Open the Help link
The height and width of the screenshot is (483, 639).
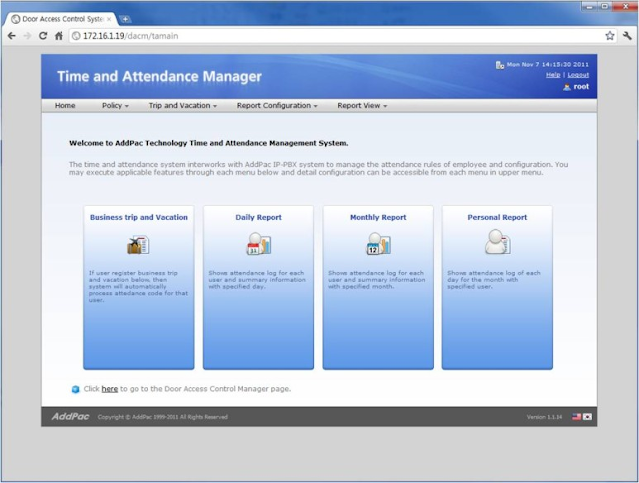click(x=553, y=75)
